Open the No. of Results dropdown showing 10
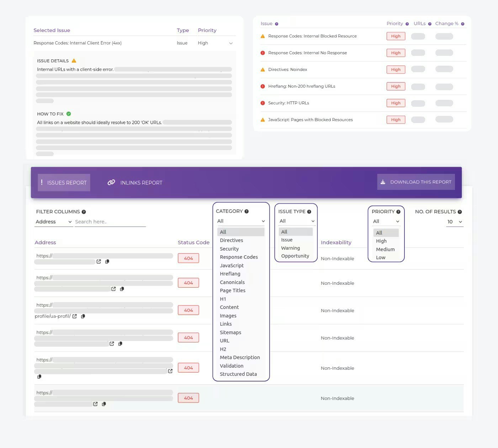This screenshot has width=498, height=448. click(455, 222)
